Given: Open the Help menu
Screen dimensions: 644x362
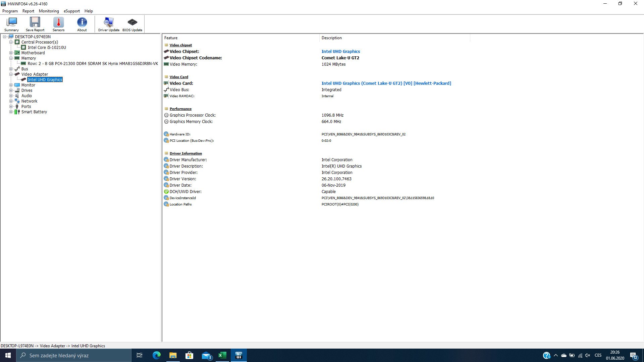Looking at the screenshot, I should [89, 11].
